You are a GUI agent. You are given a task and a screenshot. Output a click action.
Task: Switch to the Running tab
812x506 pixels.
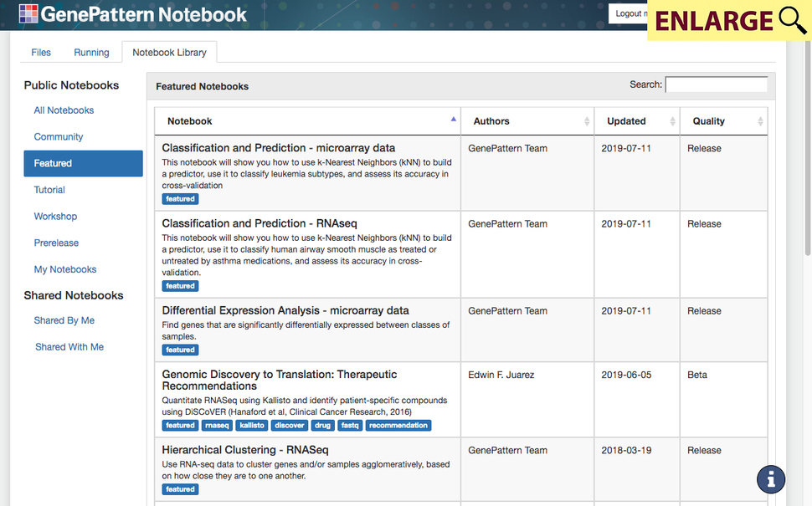pos(91,52)
